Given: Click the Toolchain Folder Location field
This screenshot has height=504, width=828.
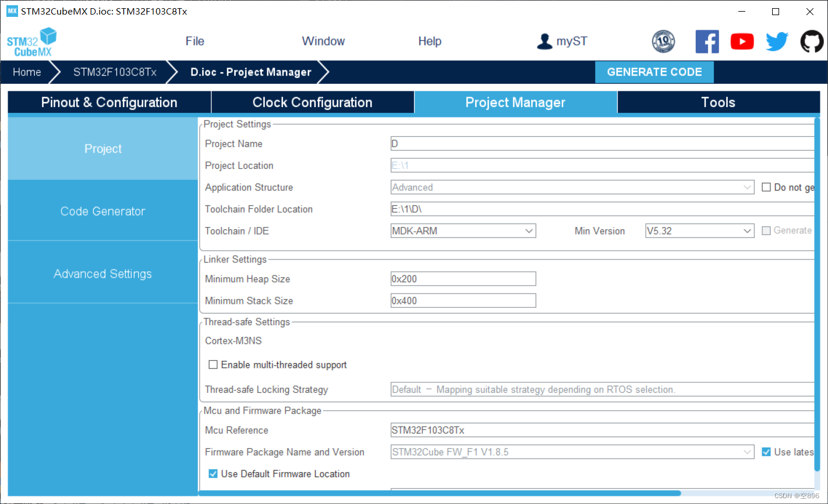Looking at the screenshot, I should click(602, 209).
